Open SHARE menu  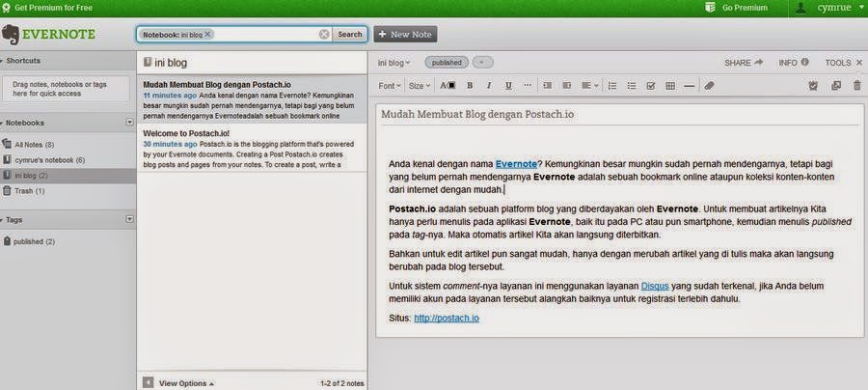click(744, 63)
